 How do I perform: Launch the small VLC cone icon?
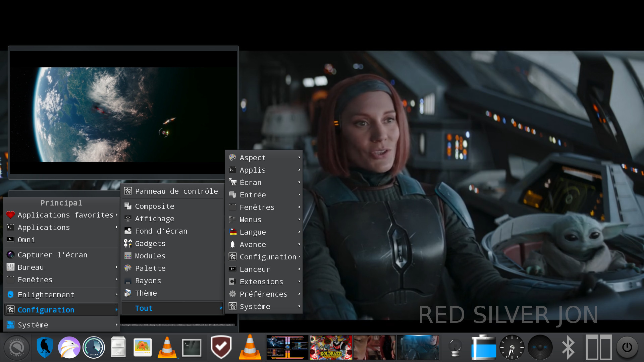click(x=167, y=348)
